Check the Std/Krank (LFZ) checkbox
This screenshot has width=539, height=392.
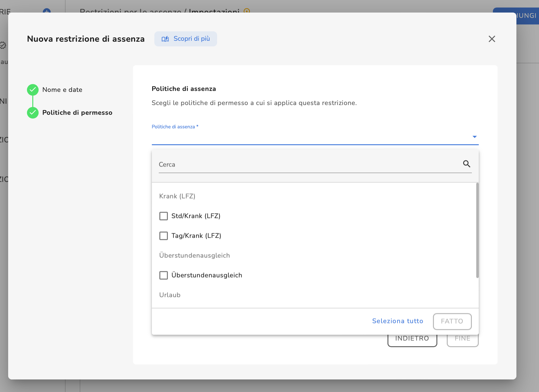[163, 216]
